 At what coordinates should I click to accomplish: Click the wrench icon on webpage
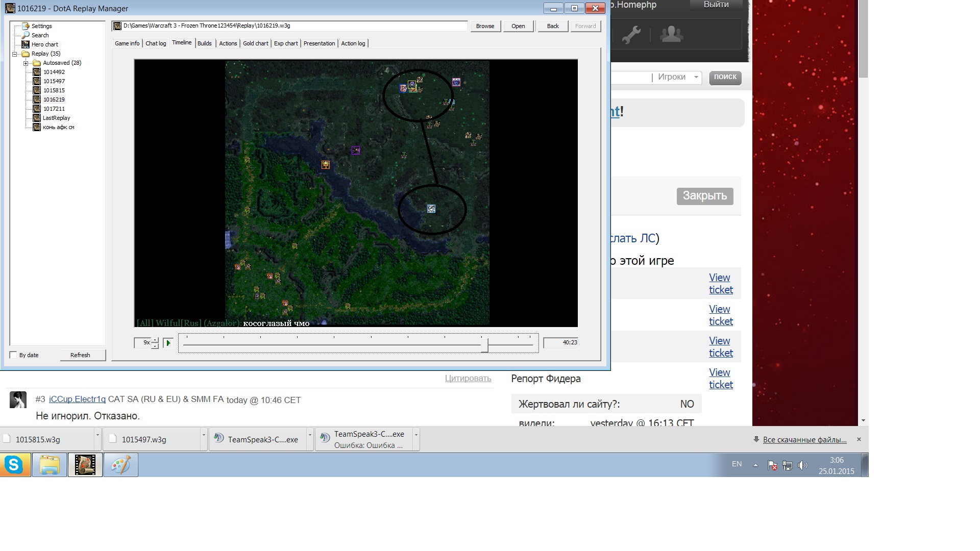click(631, 35)
